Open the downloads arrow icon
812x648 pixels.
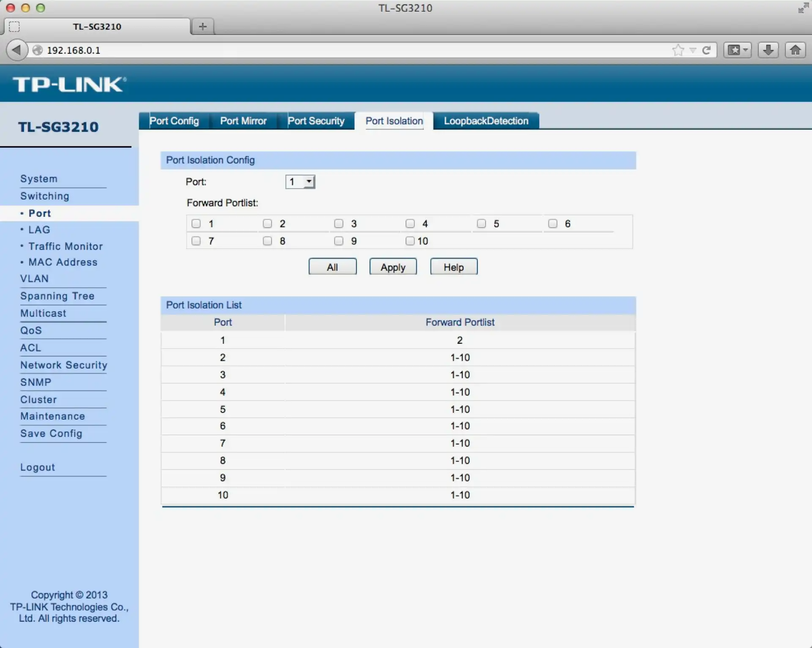click(x=768, y=50)
